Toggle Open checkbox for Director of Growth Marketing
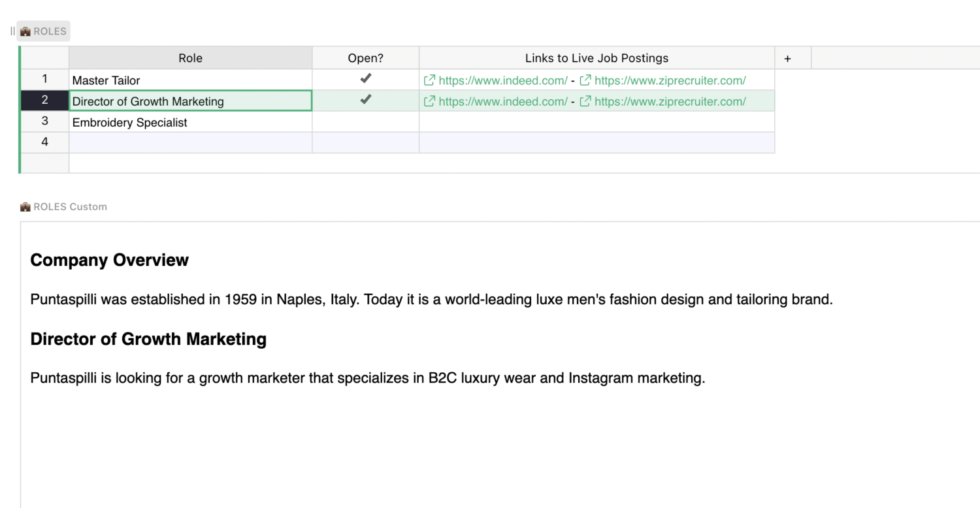This screenshot has width=980, height=508. tap(366, 100)
